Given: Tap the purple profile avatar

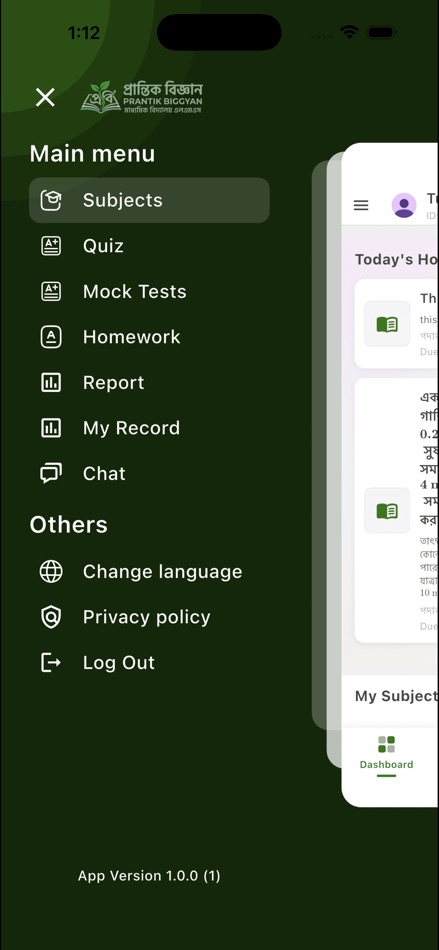Looking at the screenshot, I should (404, 205).
